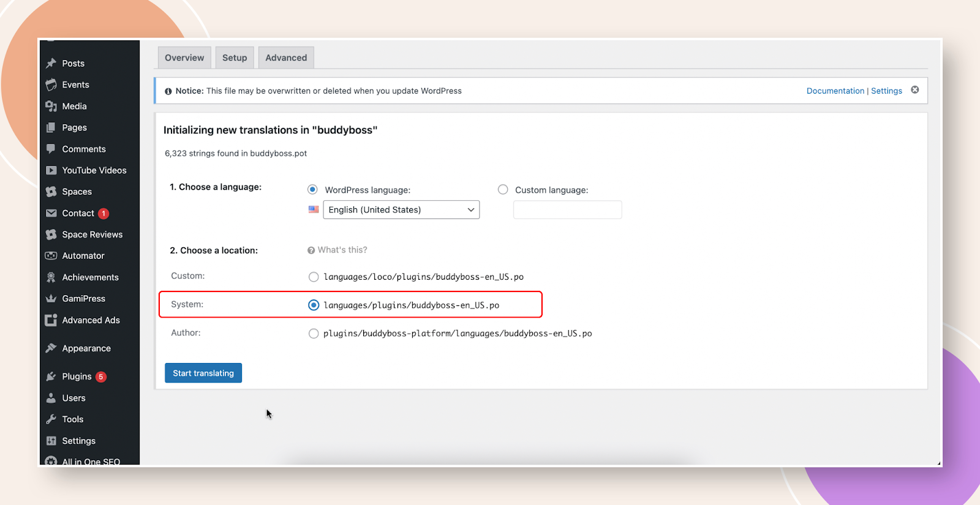The height and width of the screenshot is (505, 980).
Task: Open the Posts menu item
Action: pos(73,64)
